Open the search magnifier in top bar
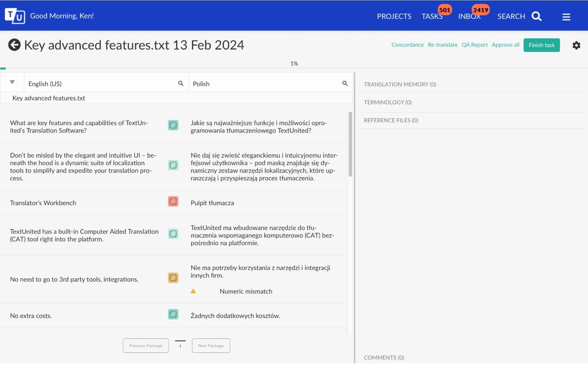588x365 pixels. [x=536, y=16]
